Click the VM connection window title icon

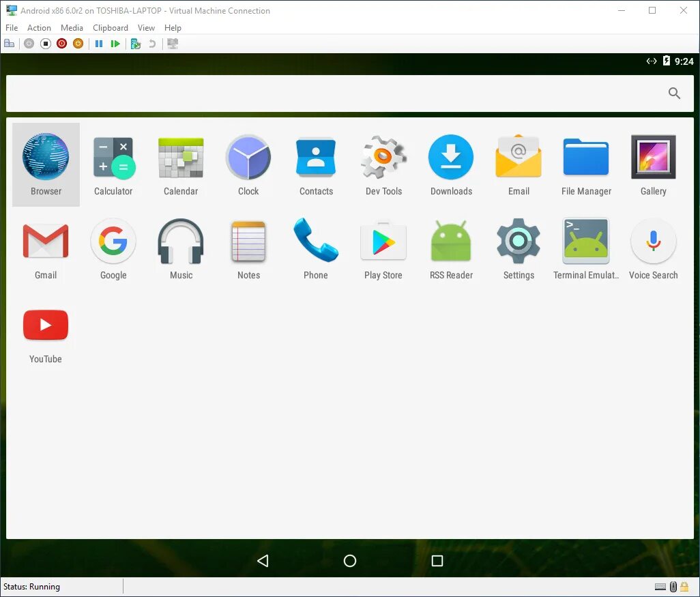(12, 10)
